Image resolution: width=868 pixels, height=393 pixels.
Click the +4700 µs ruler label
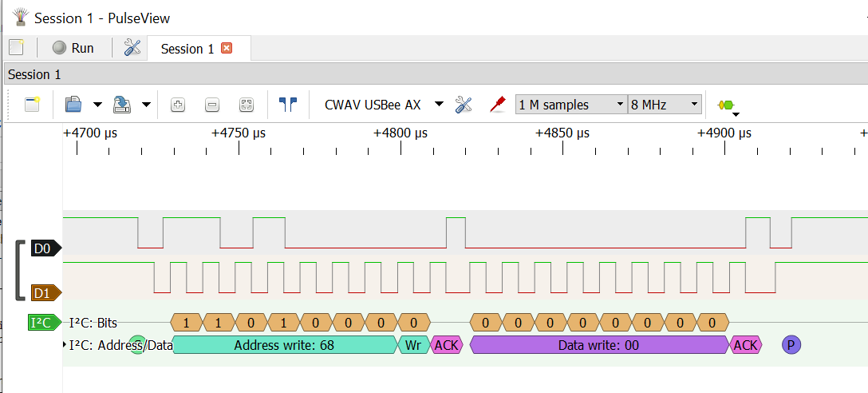point(90,133)
